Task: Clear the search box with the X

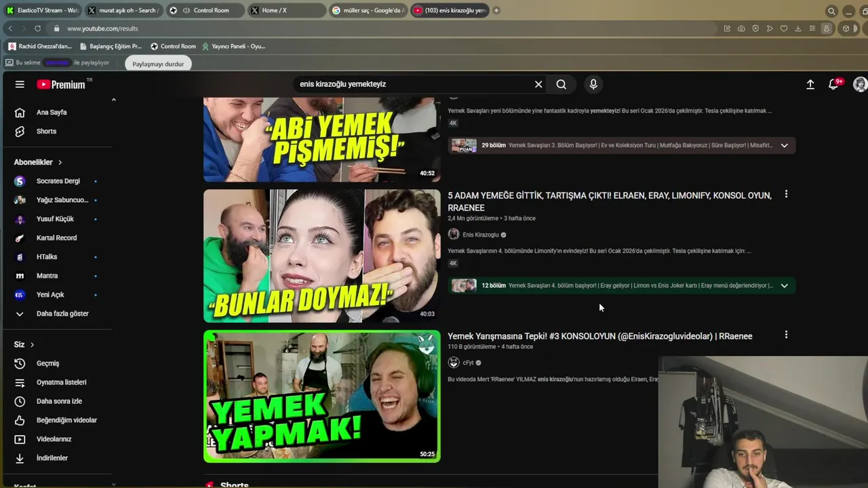Action: point(538,84)
